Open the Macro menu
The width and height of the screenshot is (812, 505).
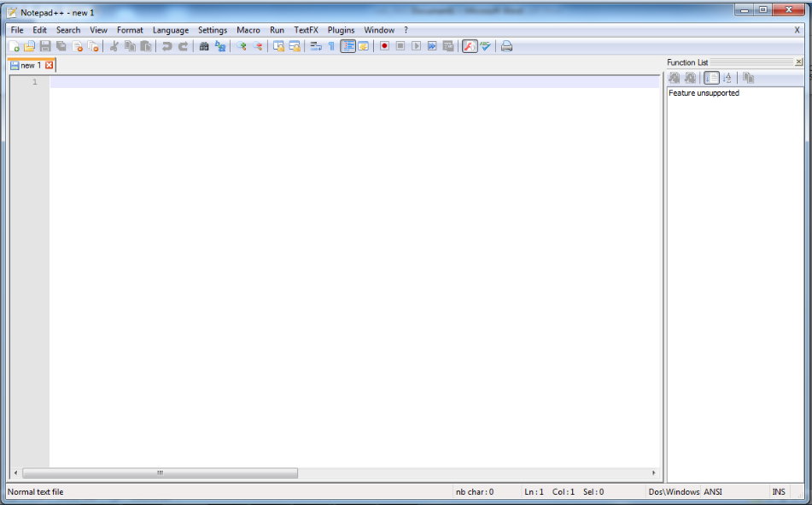pyautogui.click(x=248, y=30)
